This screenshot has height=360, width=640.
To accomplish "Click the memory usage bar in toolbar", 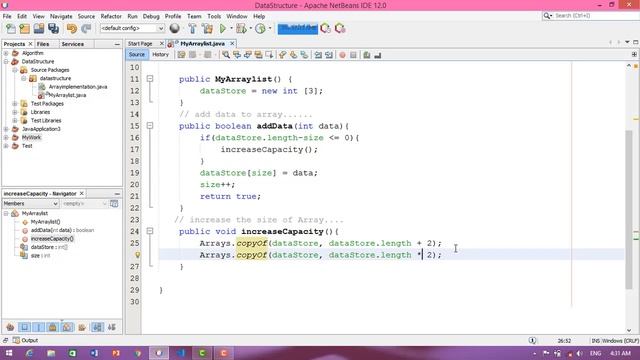I will [298, 29].
